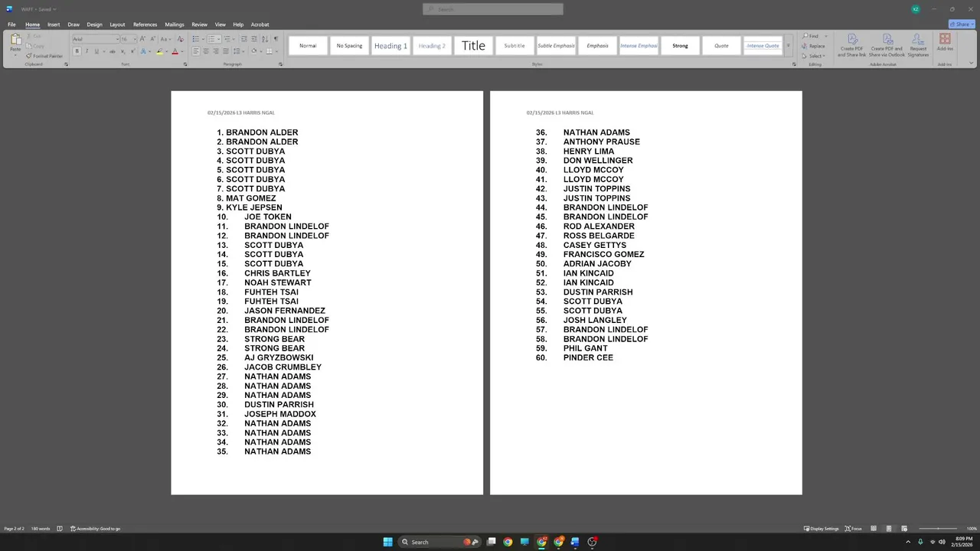Open Select dropdown in Editing
The height and width of the screenshot is (551, 980).
click(816, 56)
